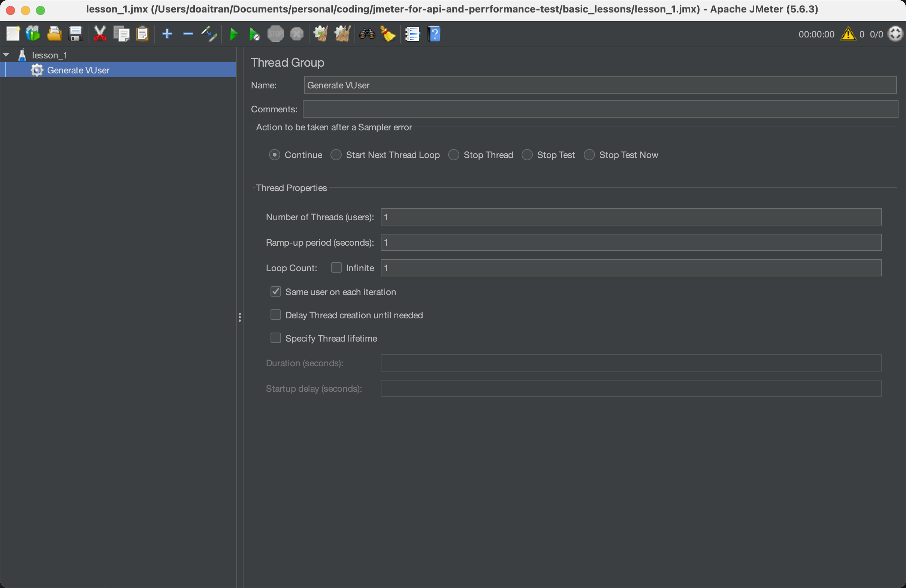Screen dimensions: 906x588
Task: Click the 0/0 active threads counter
Action: point(876,34)
